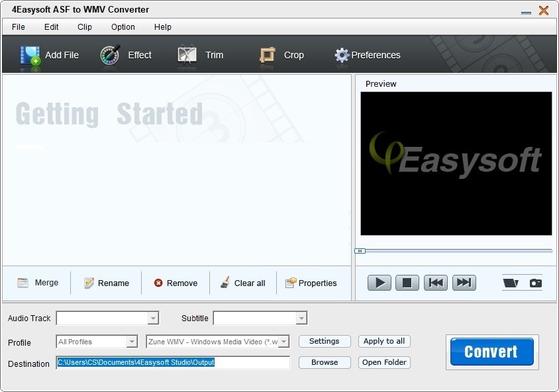The width and height of the screenshot is (559, 392).
Task: Open file Properties
Action: pyautogui.click(x=311, y=283)
